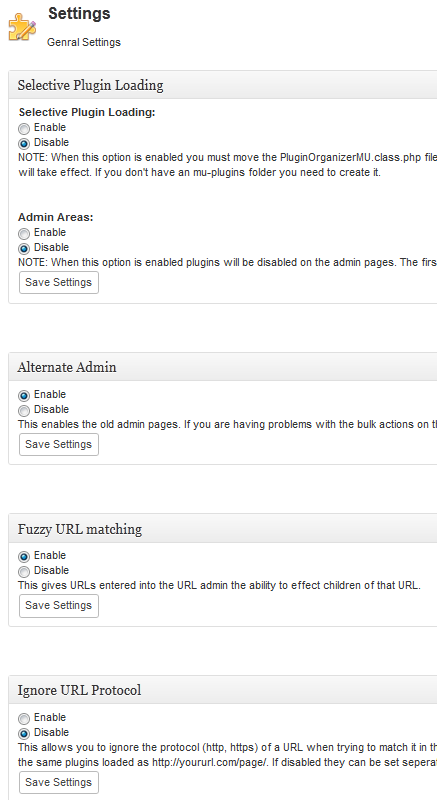Save Settings for Alternate Admin
Viewport: 437px width, 800px height.
click(x=59, y=444)
